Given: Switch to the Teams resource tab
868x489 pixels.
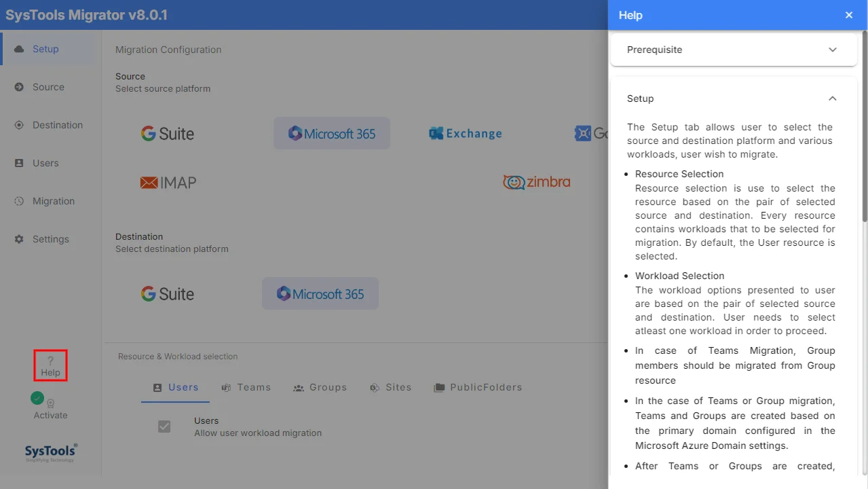Looking at the screenshot, I should (246, 388).
